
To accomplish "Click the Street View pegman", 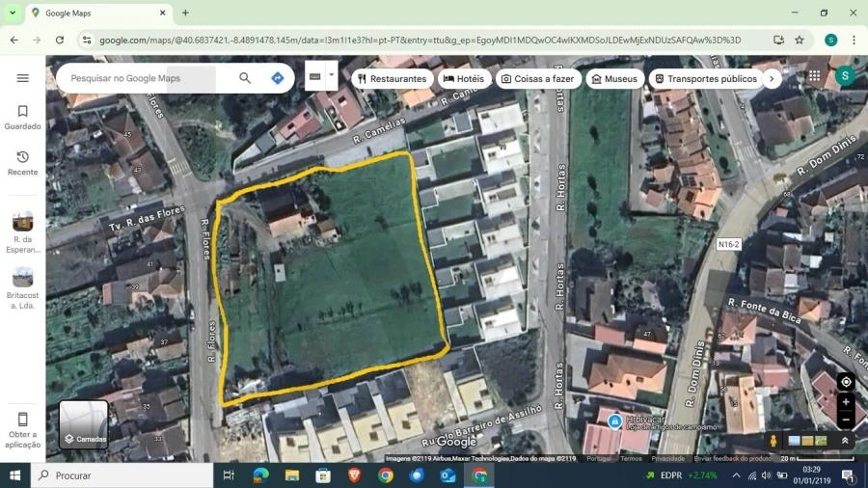I will (773, 441).
